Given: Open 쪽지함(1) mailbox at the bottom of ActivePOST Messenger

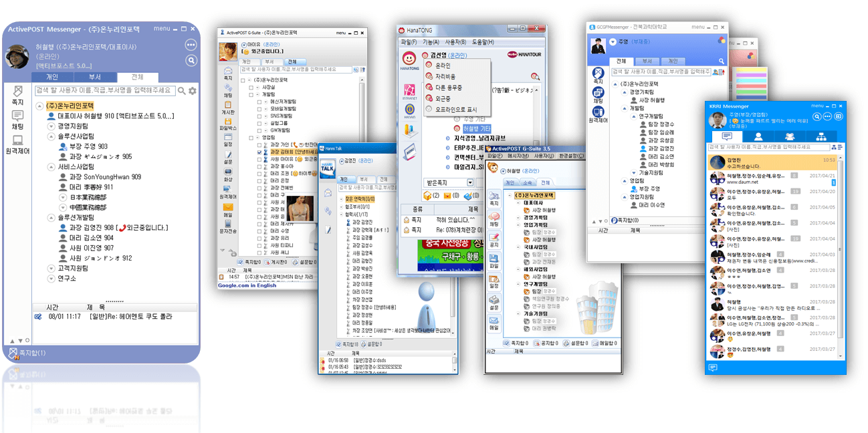Looking at the screenshot, I should [28, 353].
